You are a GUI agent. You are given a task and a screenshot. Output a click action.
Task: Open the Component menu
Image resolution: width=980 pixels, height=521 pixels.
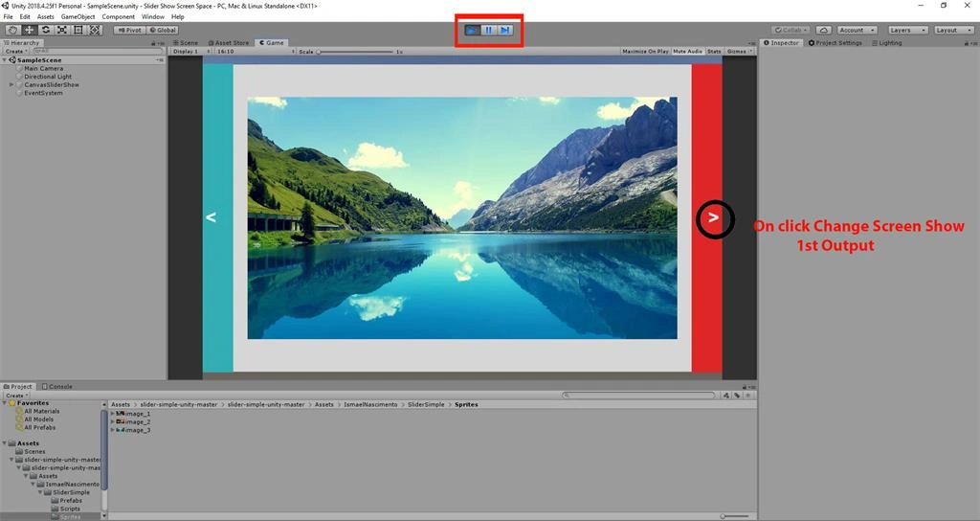click(118, 17)
